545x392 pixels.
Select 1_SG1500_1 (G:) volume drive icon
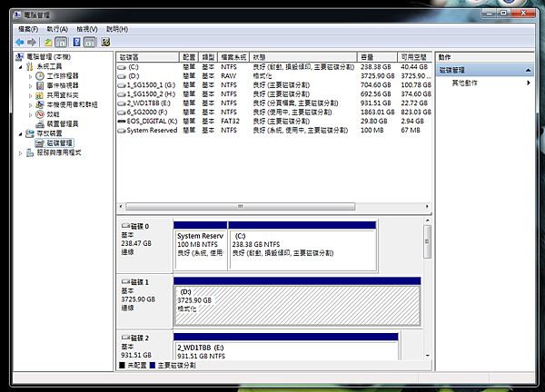(x=122, y=85)
